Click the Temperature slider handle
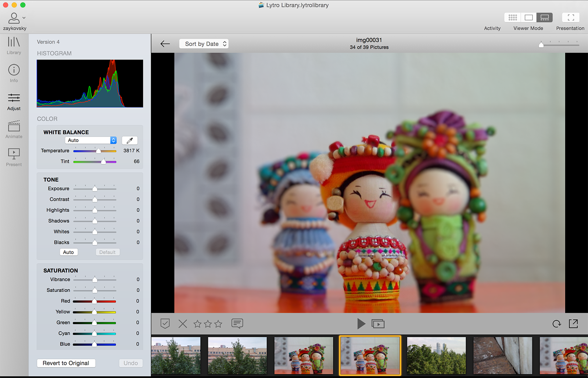588x378 pixels. pos(98,151)
